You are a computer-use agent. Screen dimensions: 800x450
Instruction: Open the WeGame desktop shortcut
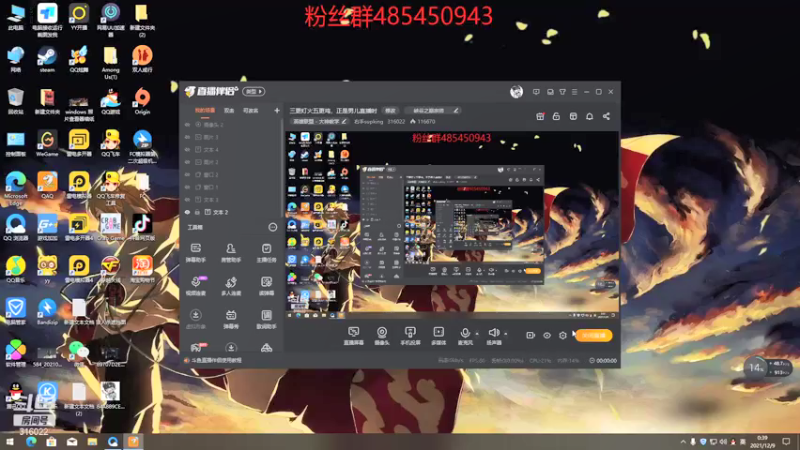click(x=47, y=143)
